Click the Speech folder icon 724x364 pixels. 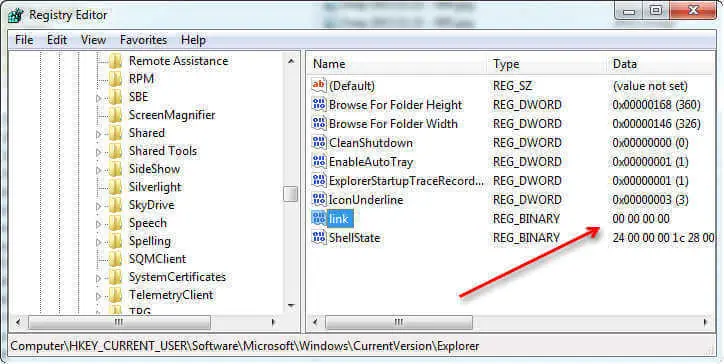[x=115, y=223]
